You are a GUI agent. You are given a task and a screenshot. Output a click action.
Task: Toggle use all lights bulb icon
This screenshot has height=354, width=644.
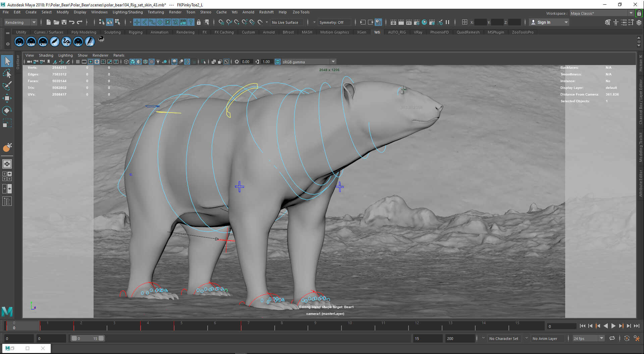[158, 62]
